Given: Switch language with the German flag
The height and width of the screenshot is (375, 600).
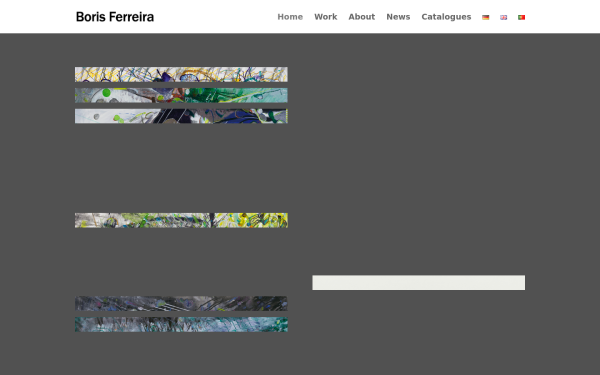Looking at the screenshot, I should pyautogui.click(x=486, y=17).
